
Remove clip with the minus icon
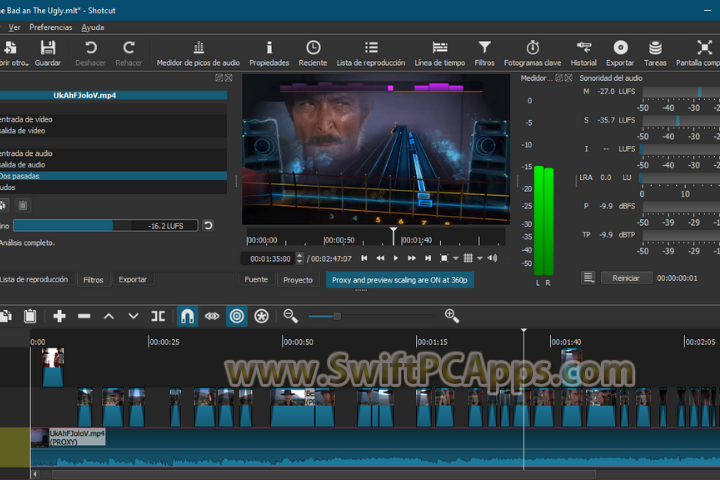coord(84,316)
